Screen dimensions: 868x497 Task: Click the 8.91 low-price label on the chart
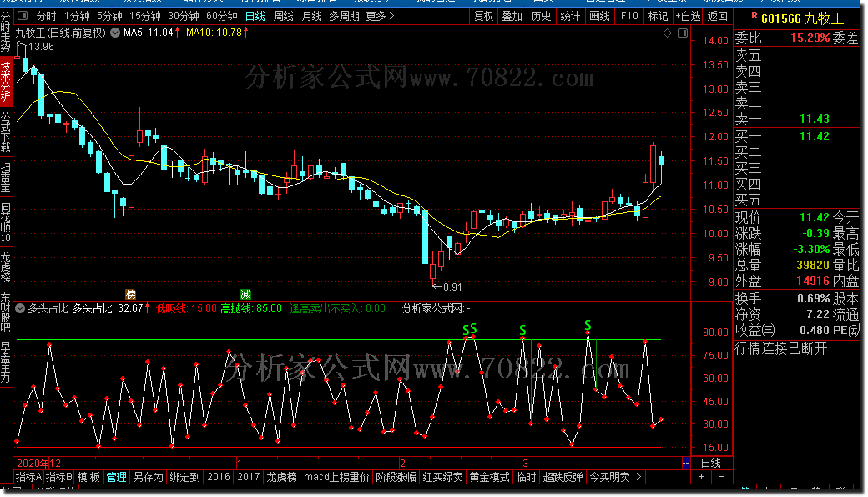tap(452, 287)
